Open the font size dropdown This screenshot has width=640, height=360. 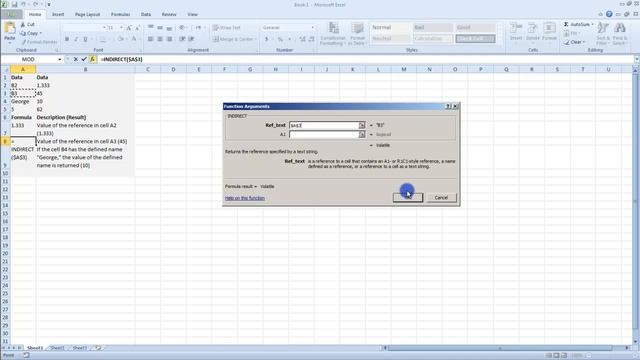click(x=121, y=28)
